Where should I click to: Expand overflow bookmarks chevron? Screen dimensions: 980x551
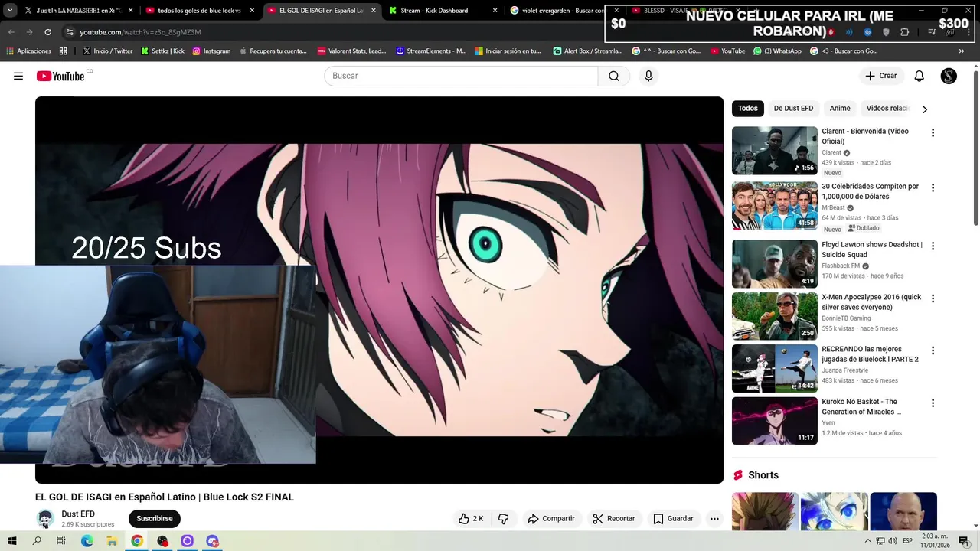(962, 51)
